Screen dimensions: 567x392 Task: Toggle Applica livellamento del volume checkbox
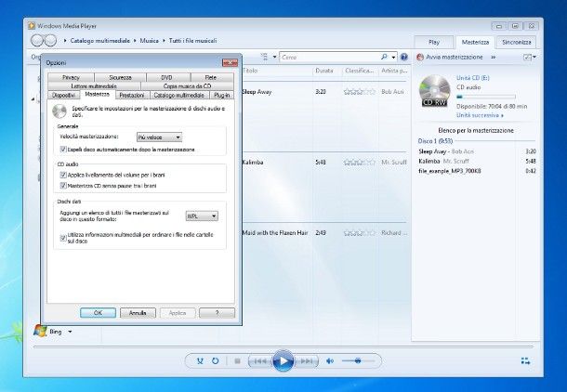pyautogui.click(x=63, y=175)
